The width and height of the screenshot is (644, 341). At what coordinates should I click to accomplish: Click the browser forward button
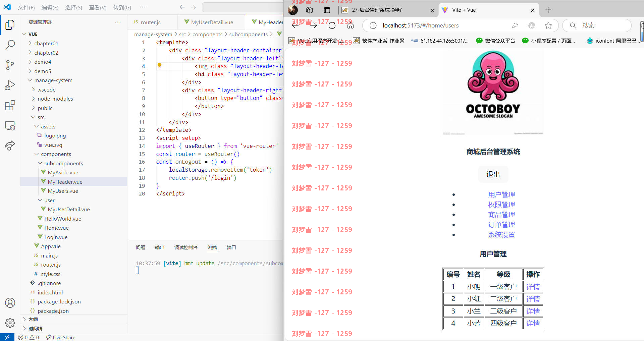(314, 25)
